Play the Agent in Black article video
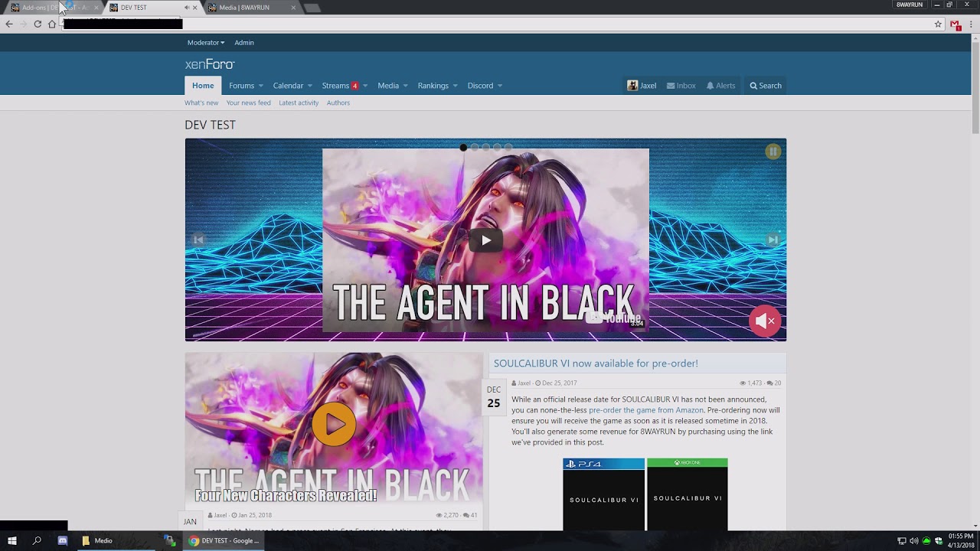Viewport: 980px width, 551px height. [x=334, y=424]
